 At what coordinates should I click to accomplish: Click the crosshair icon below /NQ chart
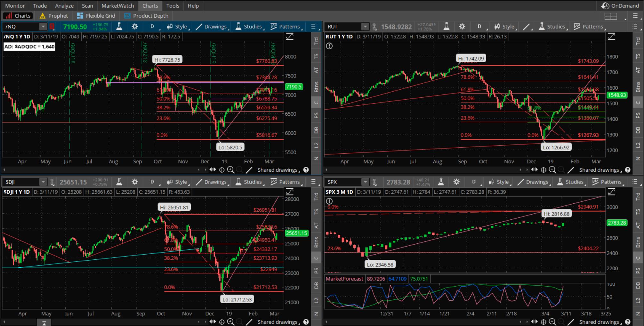pos(221,170)
